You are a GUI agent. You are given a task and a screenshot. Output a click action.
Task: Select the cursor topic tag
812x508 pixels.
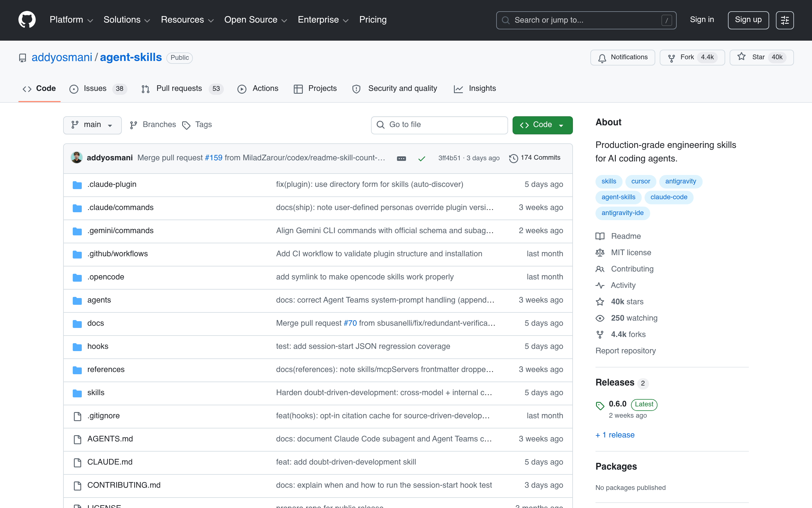[x=641, y=181]
